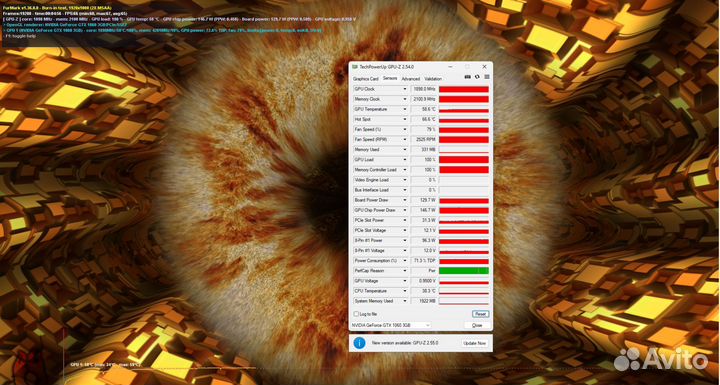Viewport: 720px width, 385px height.
Task: Go to the Validation tab
Action: click(x=433, y=79)
